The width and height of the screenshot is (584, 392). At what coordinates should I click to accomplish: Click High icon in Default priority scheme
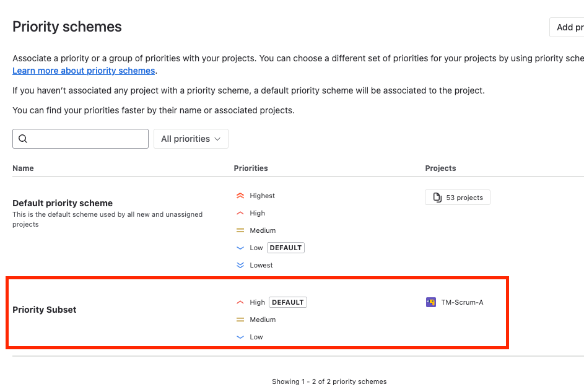pyautogui.click(x=240, y=213)
